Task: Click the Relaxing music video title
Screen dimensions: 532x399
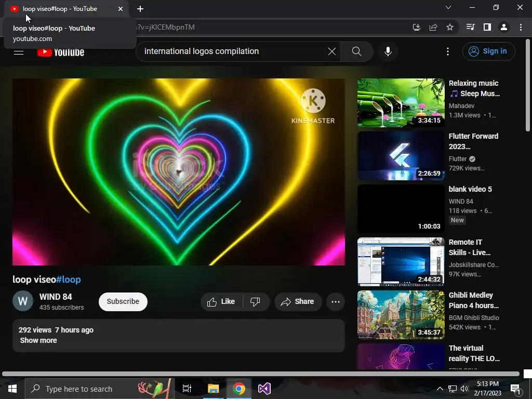Action: tap(474, 88)
